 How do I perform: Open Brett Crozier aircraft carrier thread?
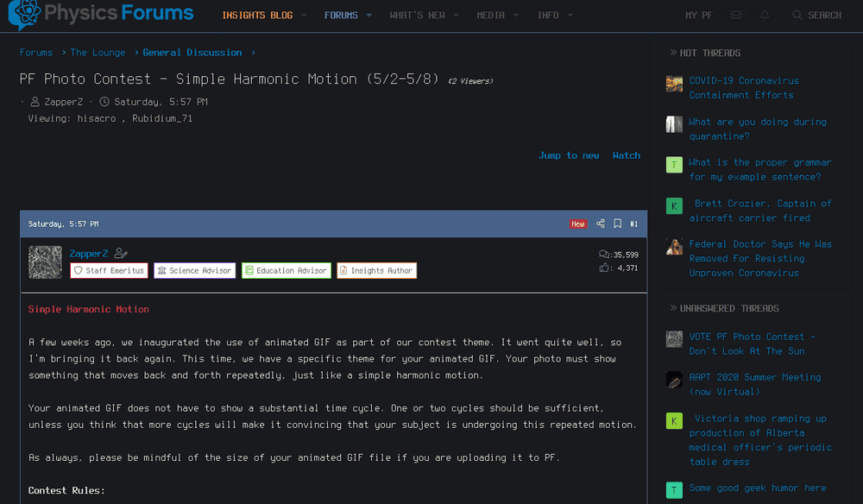[760, 211]
